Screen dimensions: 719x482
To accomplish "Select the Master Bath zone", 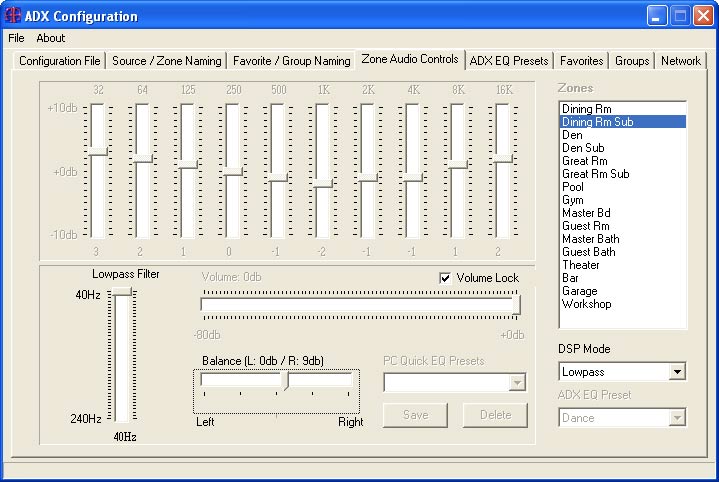I will click(x=623, y=238).
